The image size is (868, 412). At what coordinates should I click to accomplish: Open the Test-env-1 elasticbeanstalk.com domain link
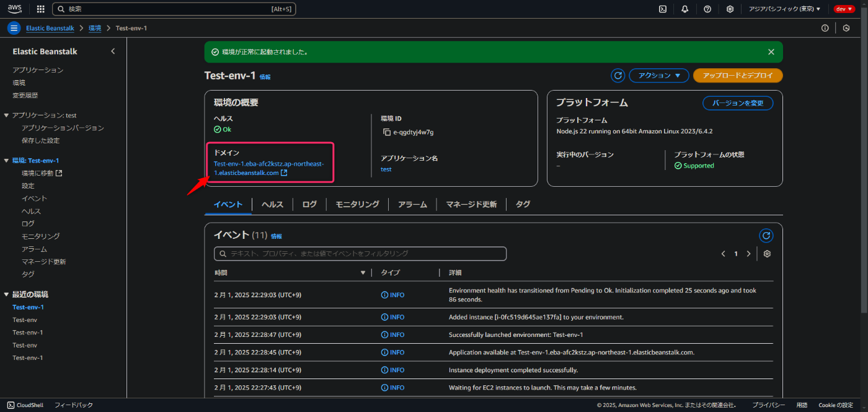tap(268, 168)
